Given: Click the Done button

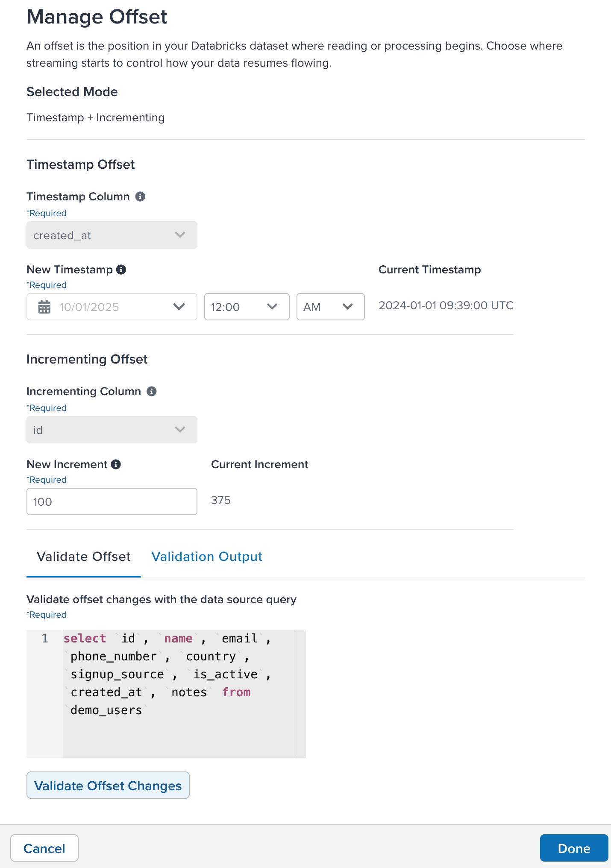Looking at the screenshot, I should (x=574, y=848).
